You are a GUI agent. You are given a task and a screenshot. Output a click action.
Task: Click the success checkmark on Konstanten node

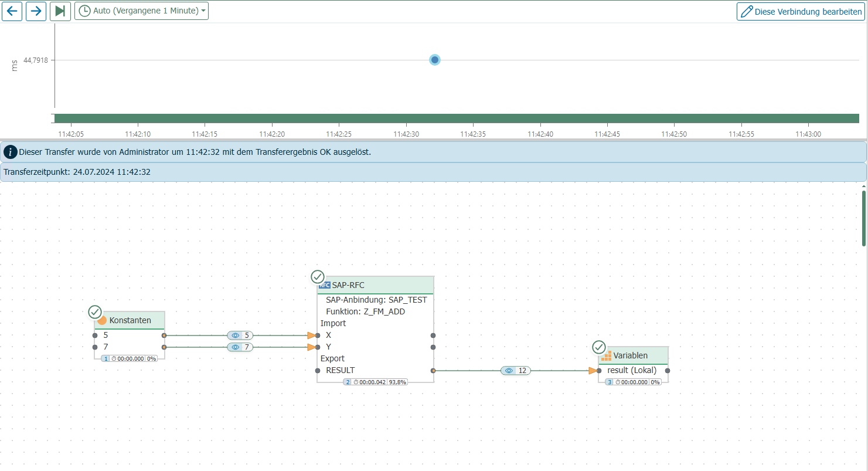(94, 311)
